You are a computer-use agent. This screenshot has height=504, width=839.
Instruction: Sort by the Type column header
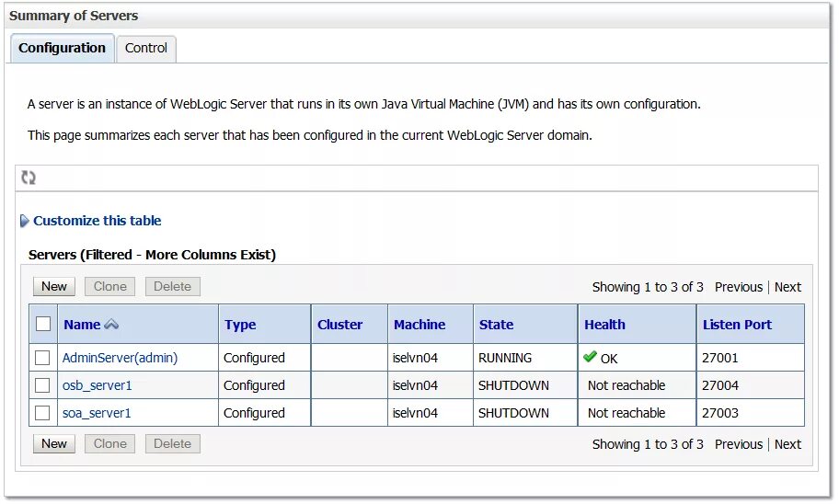pyautogui.click(x=240, y=325)
